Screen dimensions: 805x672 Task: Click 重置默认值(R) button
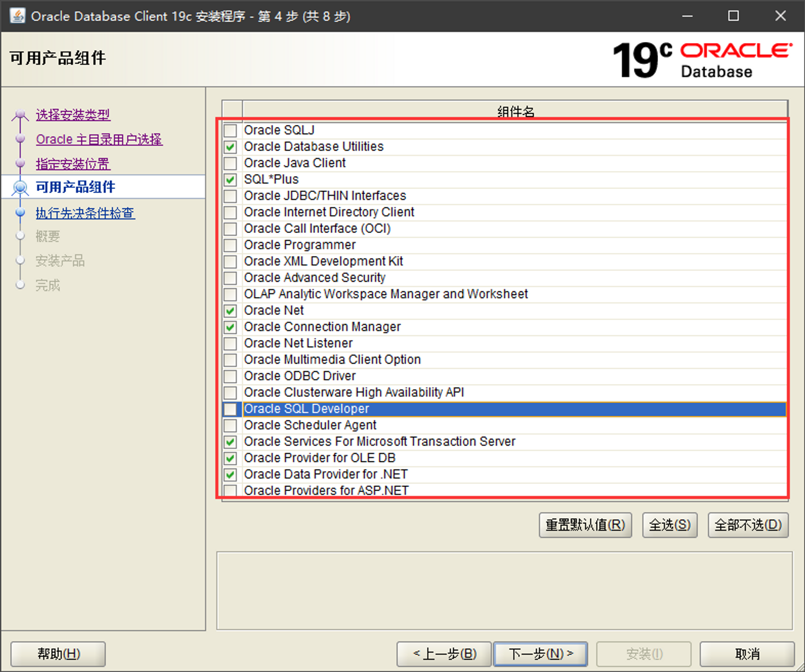pos(585,525)
